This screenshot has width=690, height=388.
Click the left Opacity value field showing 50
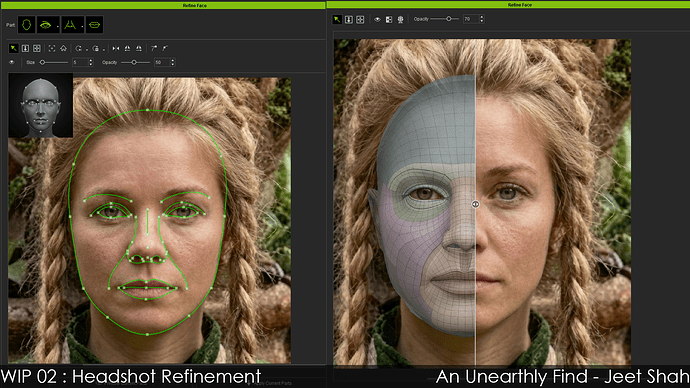[161, 62]
